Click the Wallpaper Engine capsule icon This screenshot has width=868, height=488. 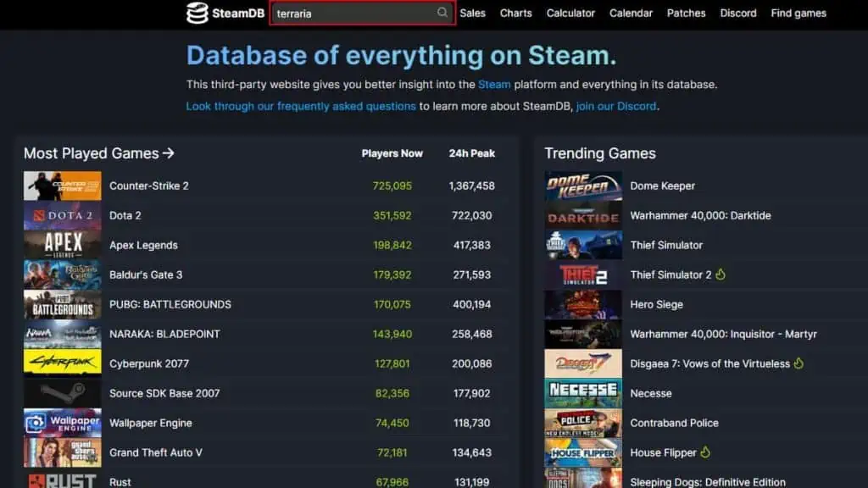click(x=62, y=423)
